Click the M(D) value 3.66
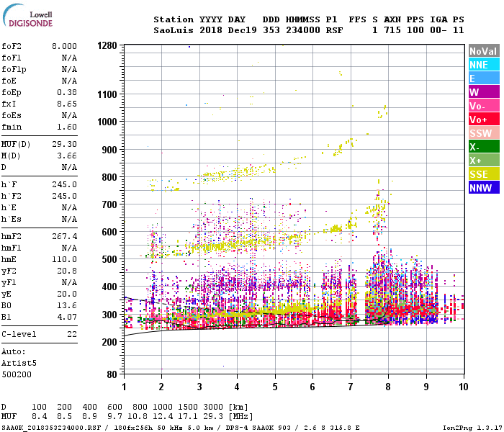504x432 pixels. [x=67, y=156]
